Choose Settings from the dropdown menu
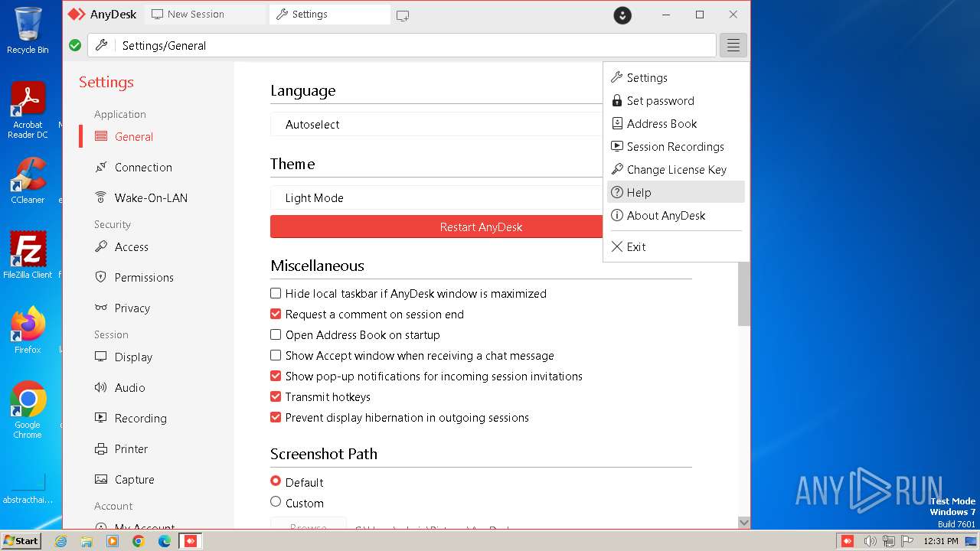Image resolution: width=980 pixels, height=551 pixels. pyautogui.click(x=676, y=77)
